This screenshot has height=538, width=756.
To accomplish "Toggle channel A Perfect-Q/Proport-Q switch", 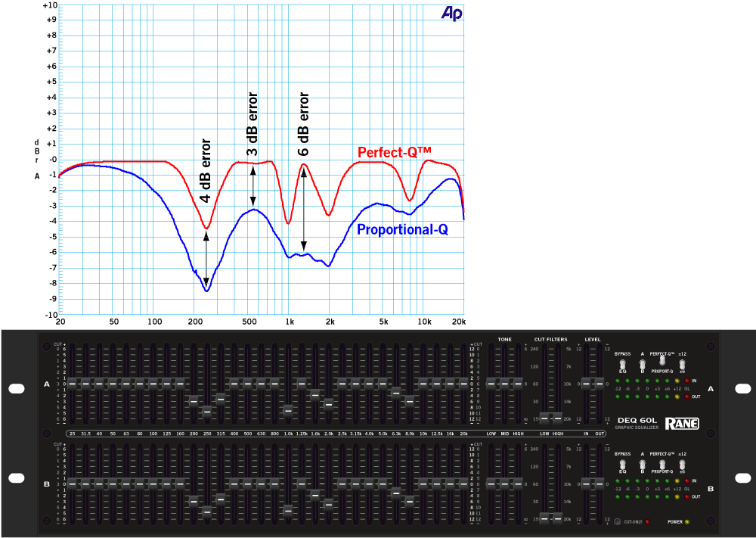I will click(662, 360).
